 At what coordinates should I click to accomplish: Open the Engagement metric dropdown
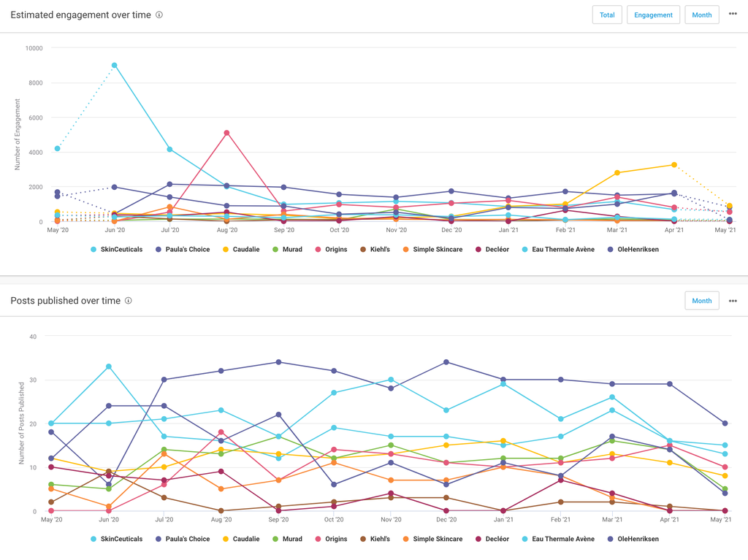pyautogui.click(x=653, y=15)
